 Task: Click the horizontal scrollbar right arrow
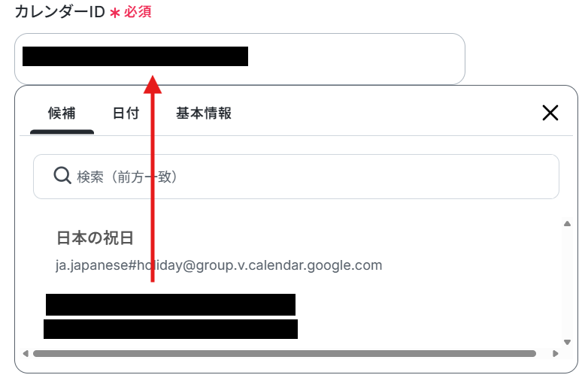tap(556, 354)
